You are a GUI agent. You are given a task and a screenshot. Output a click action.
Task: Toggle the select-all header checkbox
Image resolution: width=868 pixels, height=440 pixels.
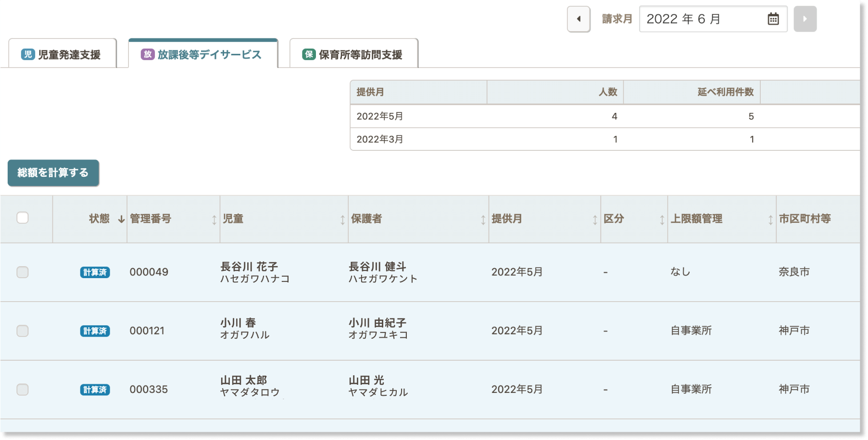(23, 218)
